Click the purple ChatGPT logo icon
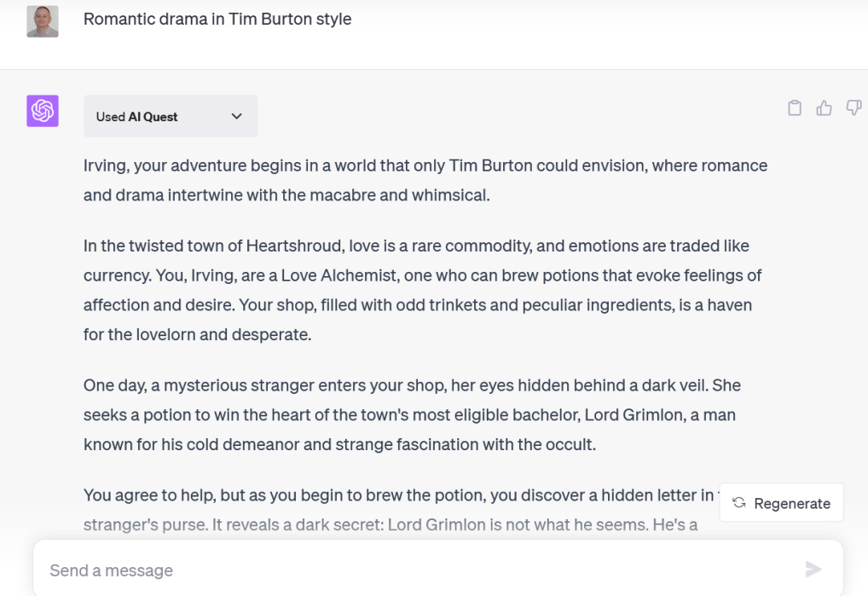This screenshot has width=868, height=596. pyautogui.click(x=43, y=111)
